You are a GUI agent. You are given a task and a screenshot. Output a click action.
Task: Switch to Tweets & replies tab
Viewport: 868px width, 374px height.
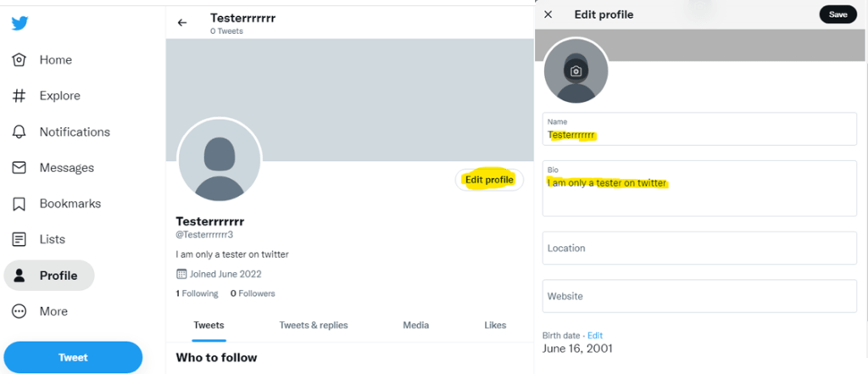click(x=314, y=326)
